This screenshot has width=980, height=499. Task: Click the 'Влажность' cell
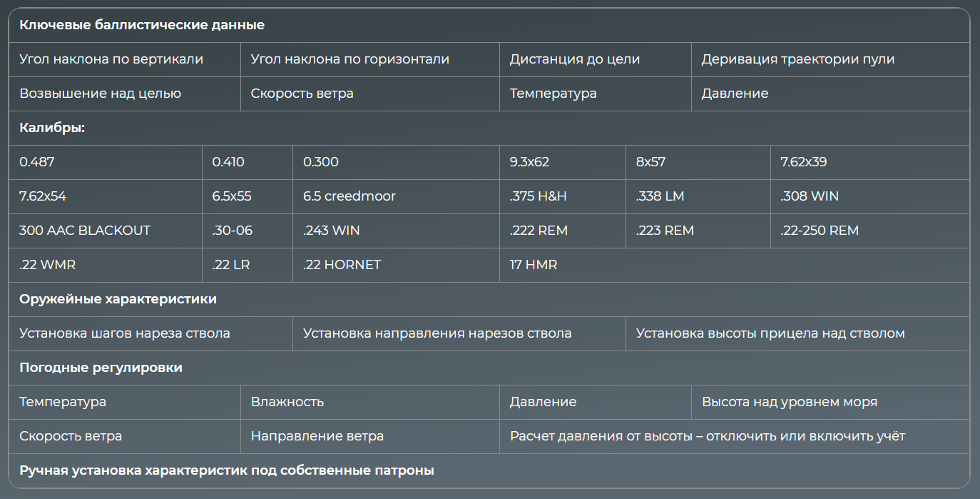(x=287, y=402)
